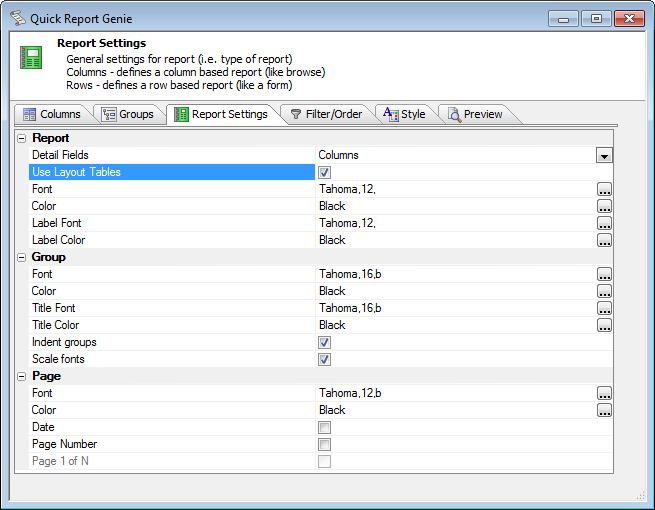Viewport: 655px width, 510px height.
Task: Collapse the Report section
Action: tap(22, 138)
